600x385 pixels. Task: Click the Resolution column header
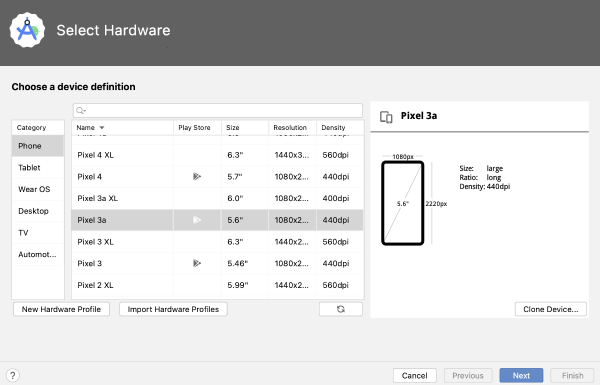293,127
